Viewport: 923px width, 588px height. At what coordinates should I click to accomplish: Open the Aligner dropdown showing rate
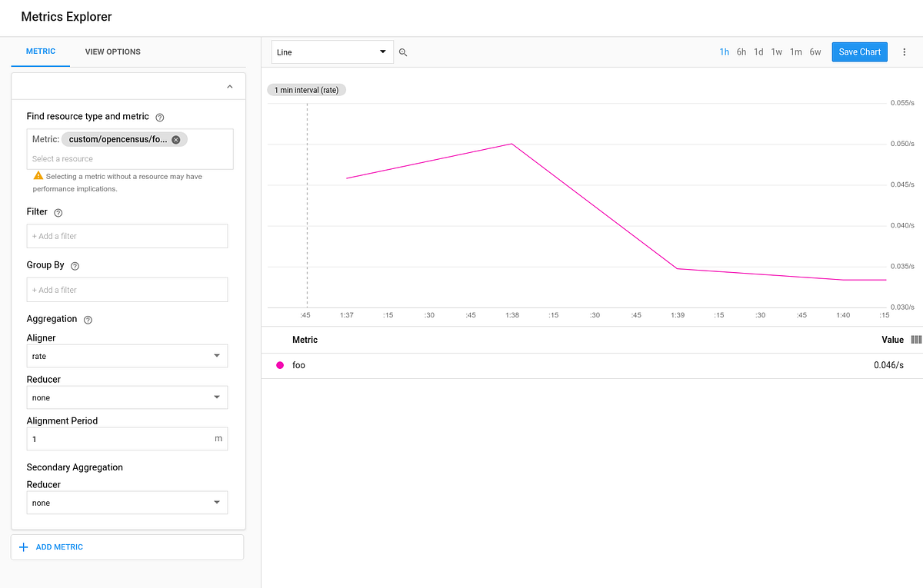tap(127, 356)
